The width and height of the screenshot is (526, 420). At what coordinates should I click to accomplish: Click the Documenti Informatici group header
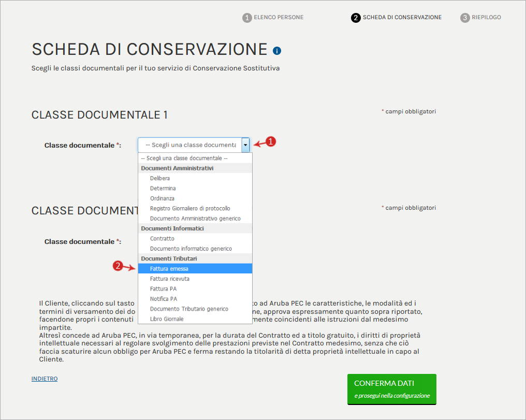pyautogui.click(x=195, y=228)
